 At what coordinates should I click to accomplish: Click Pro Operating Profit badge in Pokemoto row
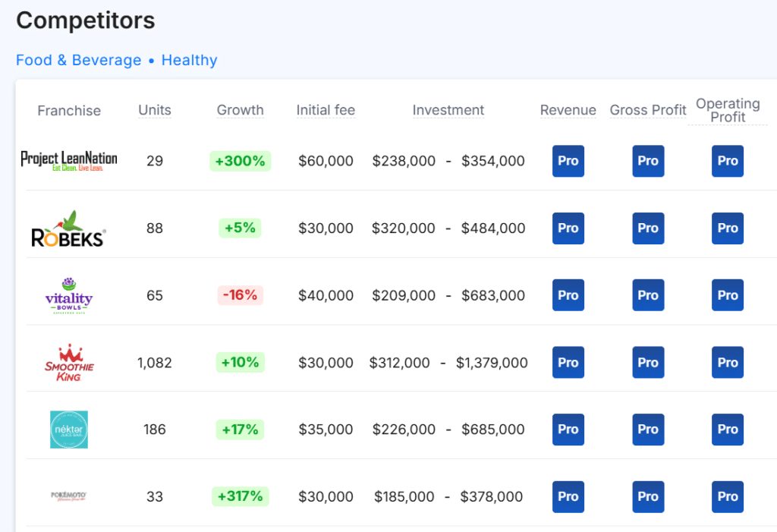tap(728, 497)
